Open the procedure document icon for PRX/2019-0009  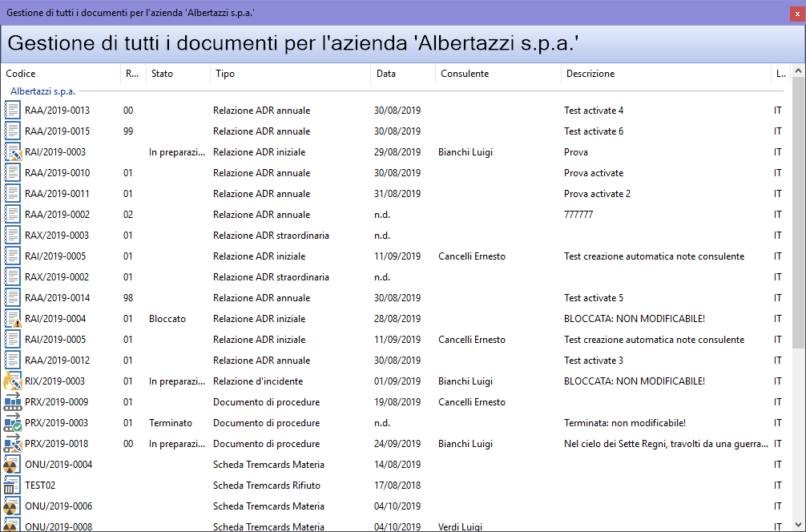pos(11,401)
